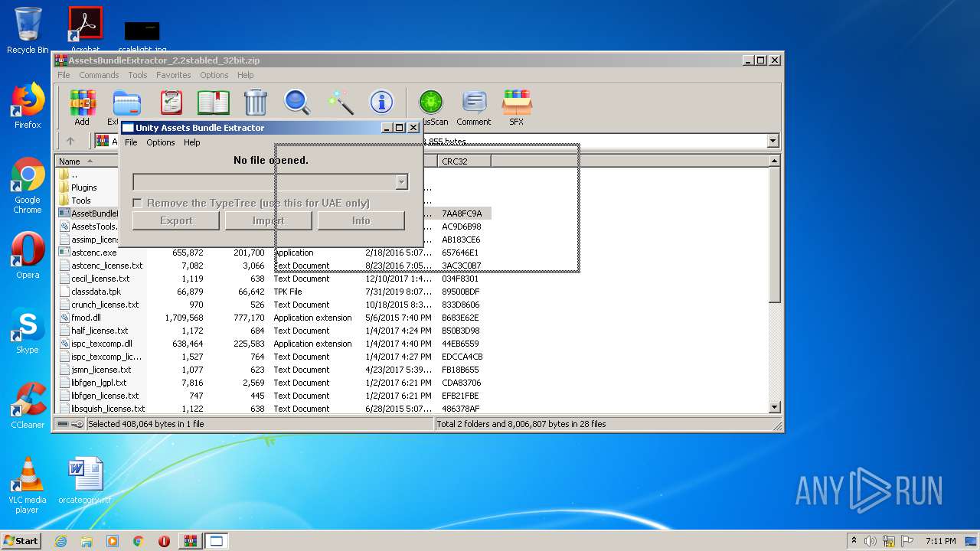
Task: Click the Add toolbar icon in WinRAR
Action: coord(82,108)
